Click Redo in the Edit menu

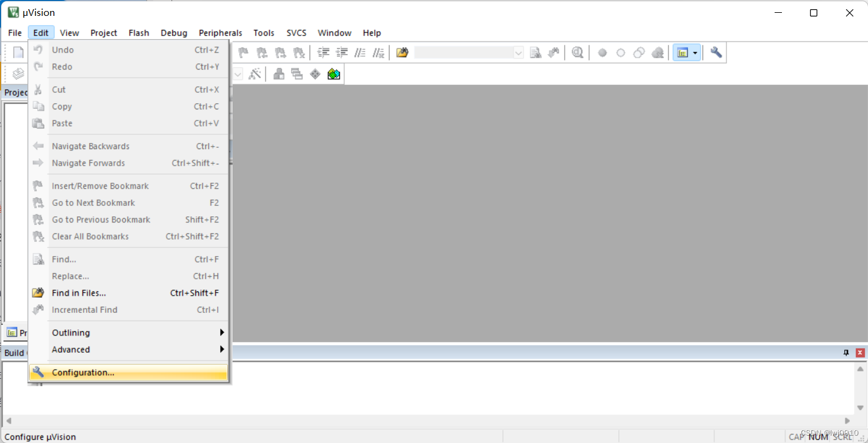click(128, 67)
